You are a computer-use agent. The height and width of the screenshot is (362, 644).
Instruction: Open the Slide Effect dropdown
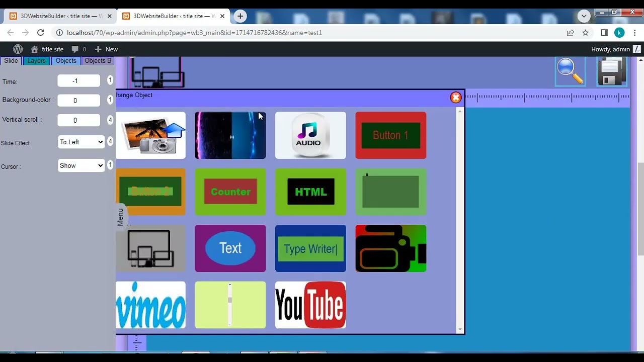pyautogui.click(x=81, y=142)
